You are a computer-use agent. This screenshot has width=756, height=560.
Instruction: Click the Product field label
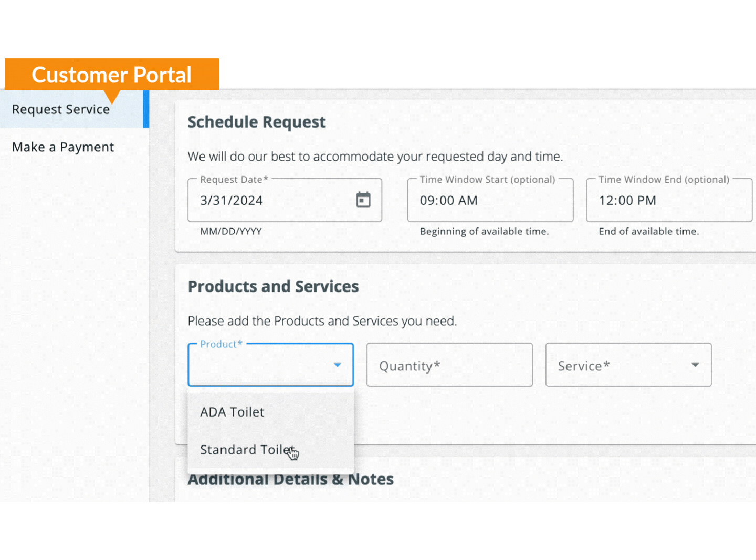click(221, 345)
